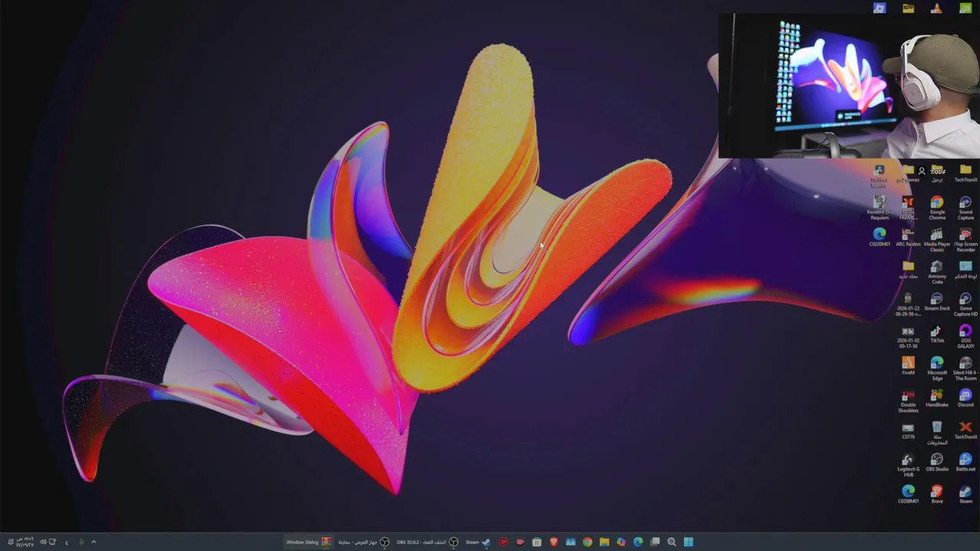Screen dimensions: 980x551
Task: Open volume control in system tray
Action: pyautogui.click(x=43, y=542)
